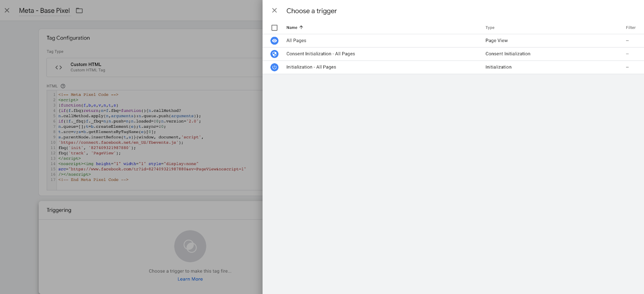The width and height of the screenshot is (644, 294).
Task: Open HTML help question mark icon
Action: (63, 86)
